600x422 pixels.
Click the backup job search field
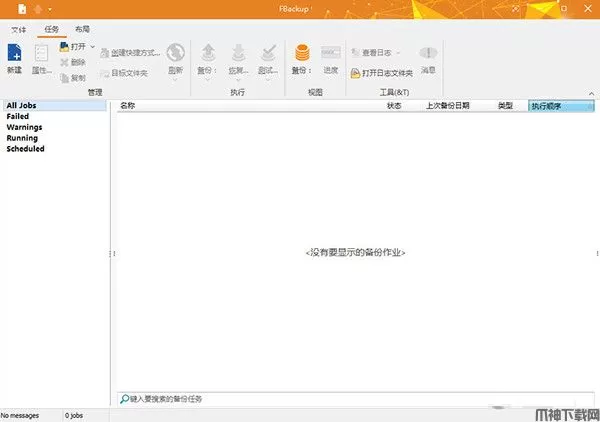356,399
